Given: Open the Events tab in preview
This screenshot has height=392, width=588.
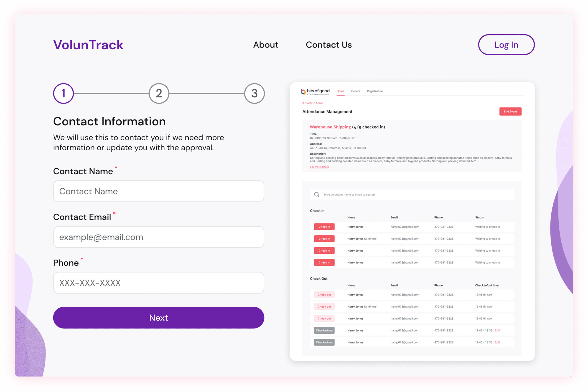Looking at the screenshot, I should click(355, 91).
